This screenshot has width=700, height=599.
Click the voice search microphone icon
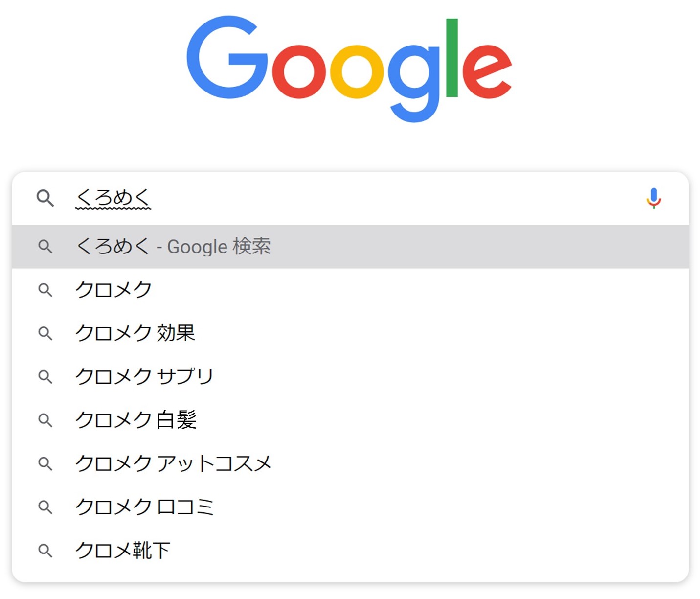pos(654,198)
